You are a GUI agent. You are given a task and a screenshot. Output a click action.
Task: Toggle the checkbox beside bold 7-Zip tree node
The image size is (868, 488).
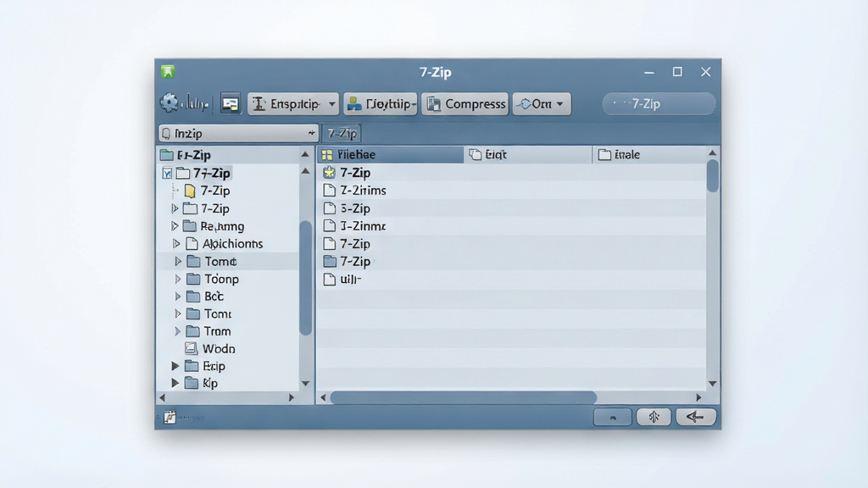pos(167,173)
